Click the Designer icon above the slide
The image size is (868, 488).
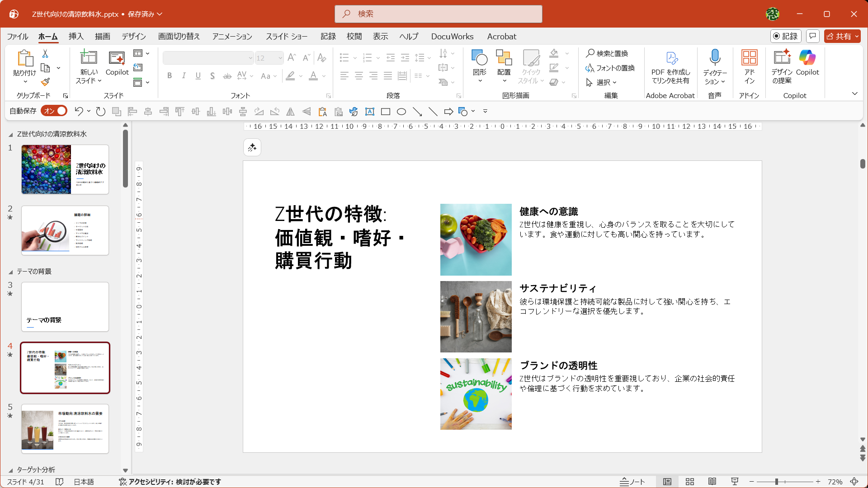pyautogui.click(x=252, y=147)
